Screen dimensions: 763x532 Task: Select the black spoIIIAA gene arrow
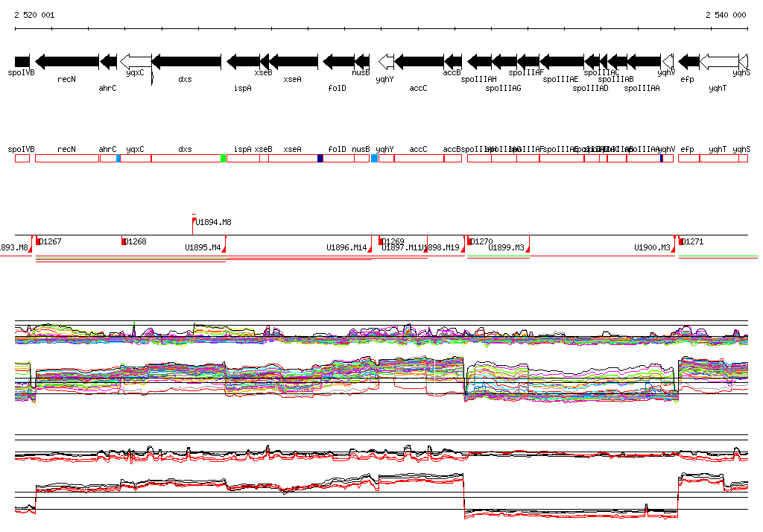tap(644, 61)
